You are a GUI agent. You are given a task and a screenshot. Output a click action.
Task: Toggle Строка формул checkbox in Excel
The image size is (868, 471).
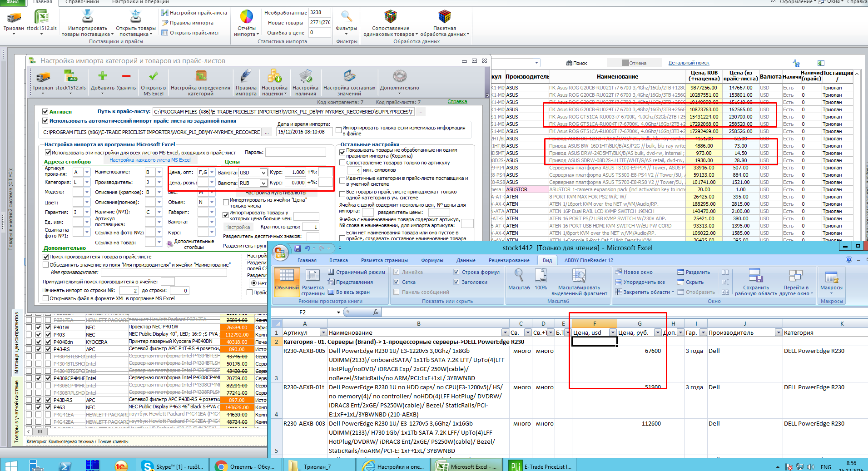pyautogui.click(x=456, y=272)
